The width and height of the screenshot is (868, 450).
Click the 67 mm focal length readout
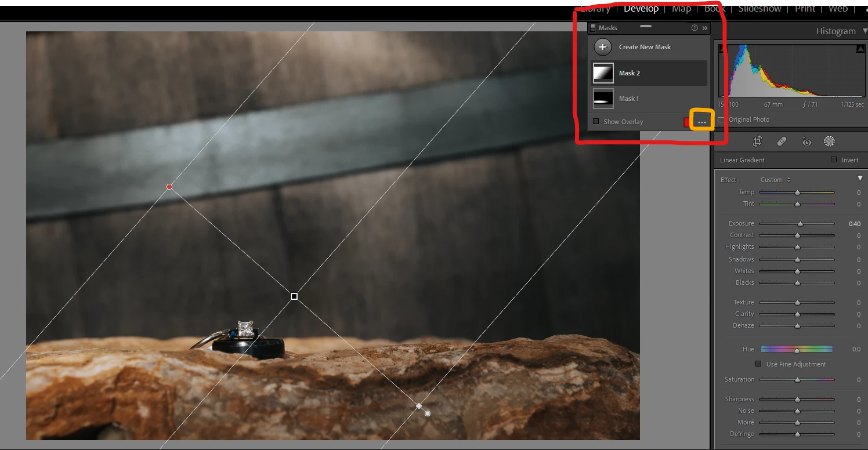(773, 104)
